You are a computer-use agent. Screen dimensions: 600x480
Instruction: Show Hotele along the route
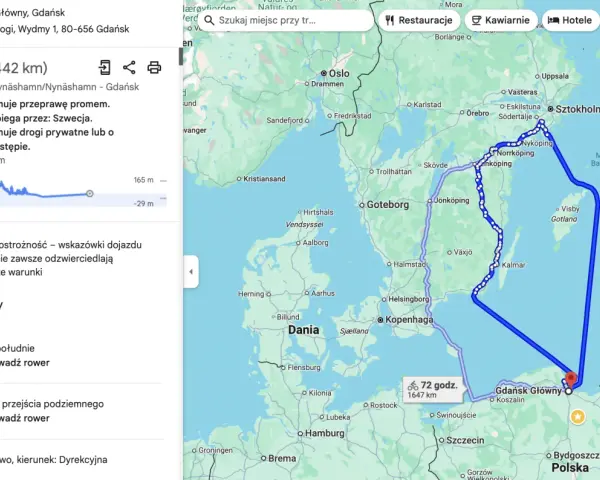[x=571, y=20]
